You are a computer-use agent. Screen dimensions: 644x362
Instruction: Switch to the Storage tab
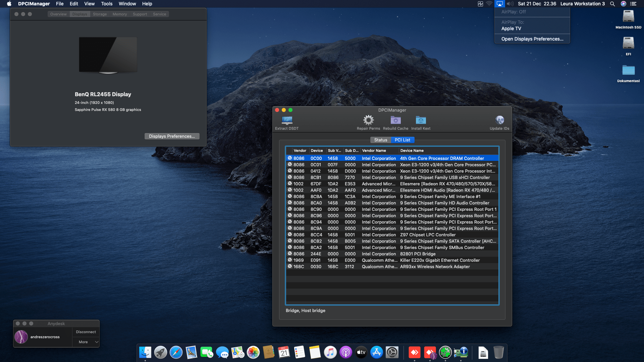(100, 14)
